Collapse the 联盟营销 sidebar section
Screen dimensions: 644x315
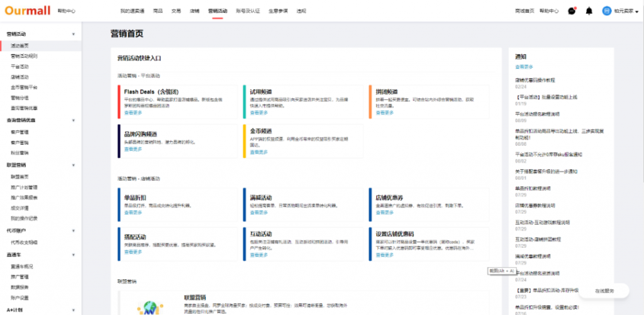(x=73, y=165)
